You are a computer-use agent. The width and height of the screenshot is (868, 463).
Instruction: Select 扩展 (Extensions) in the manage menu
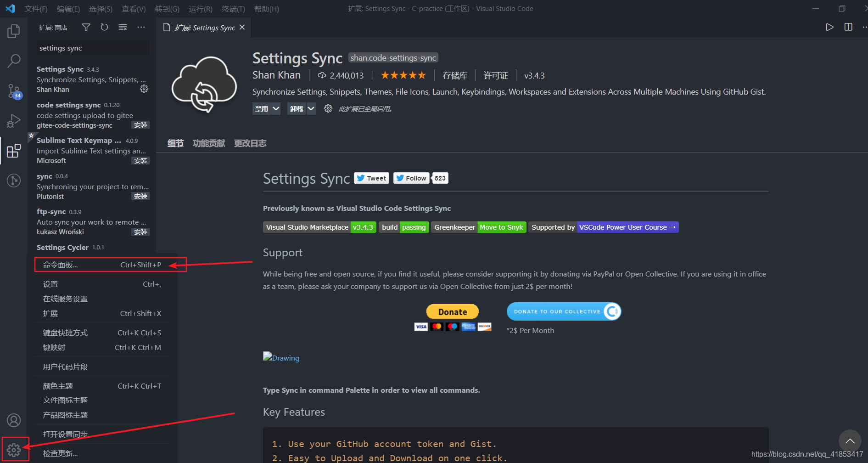(102, 314)
